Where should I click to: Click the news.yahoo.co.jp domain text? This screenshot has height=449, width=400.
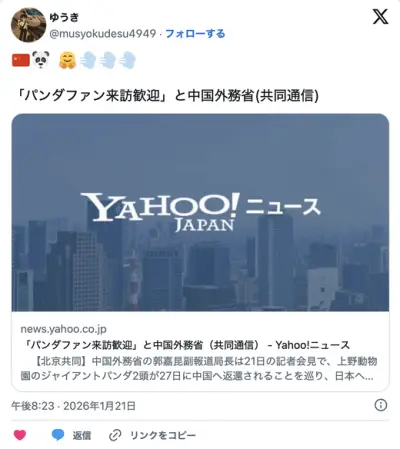pos(63,329)
